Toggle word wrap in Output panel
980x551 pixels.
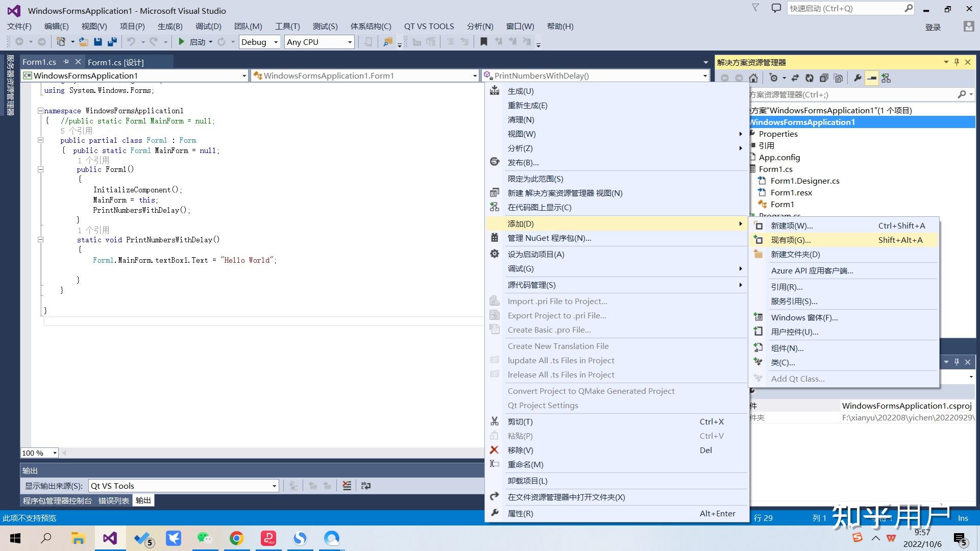365,486
